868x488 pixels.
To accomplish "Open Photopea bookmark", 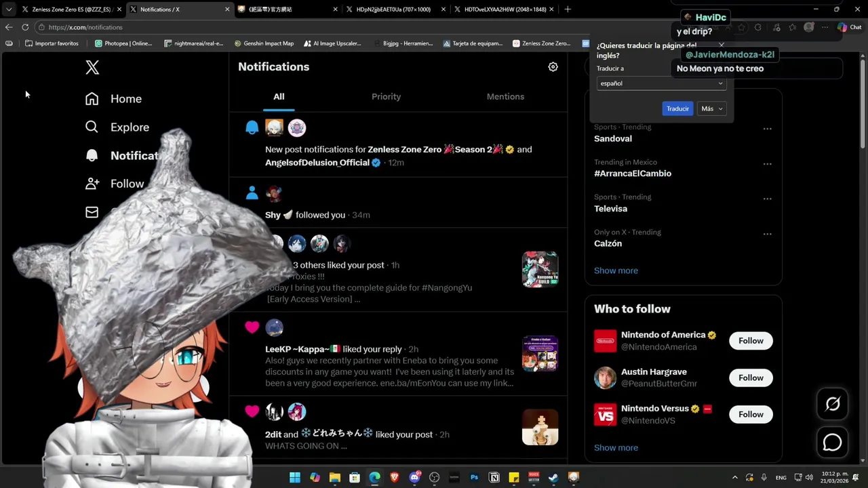I will pyautogui.click(x=123, y=43).
